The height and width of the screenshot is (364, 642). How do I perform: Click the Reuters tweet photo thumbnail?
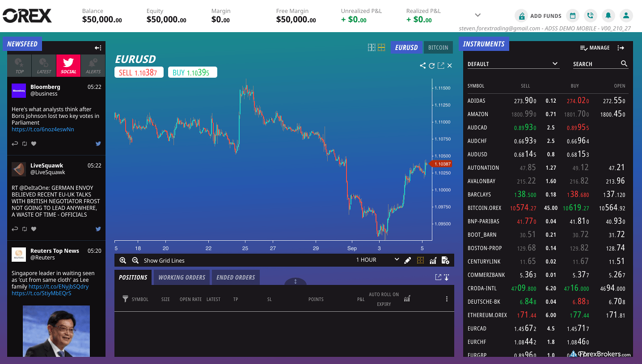[x=56, y=331]
